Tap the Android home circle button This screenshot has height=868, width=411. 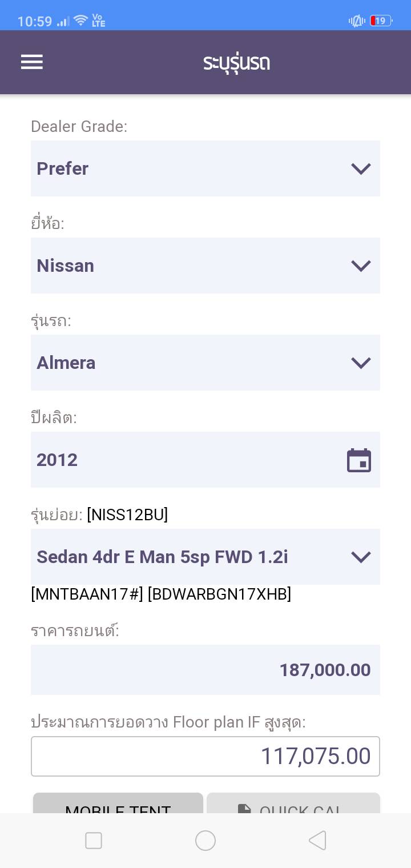tap(205, 841)
